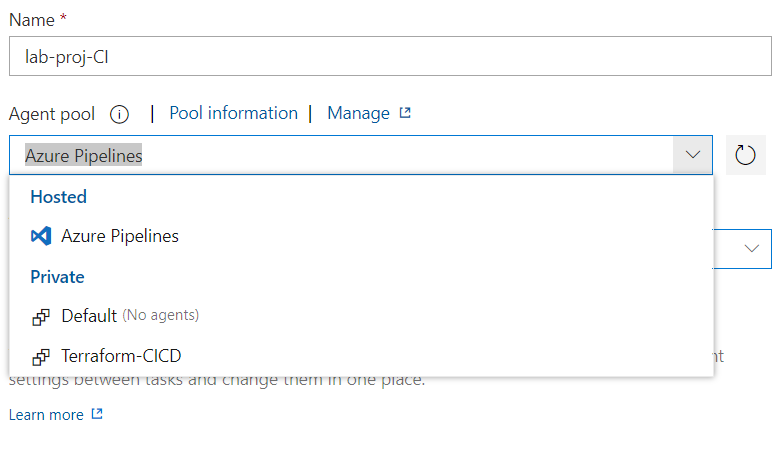
Task: Open the Manage pools link
Action: point(359,113)
